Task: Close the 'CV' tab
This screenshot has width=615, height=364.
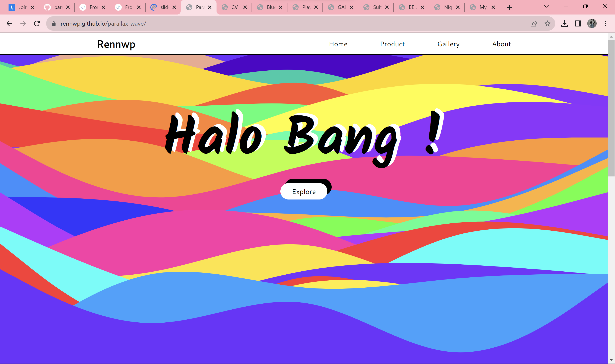Action: pyautogui.click(x=245, y=7)
